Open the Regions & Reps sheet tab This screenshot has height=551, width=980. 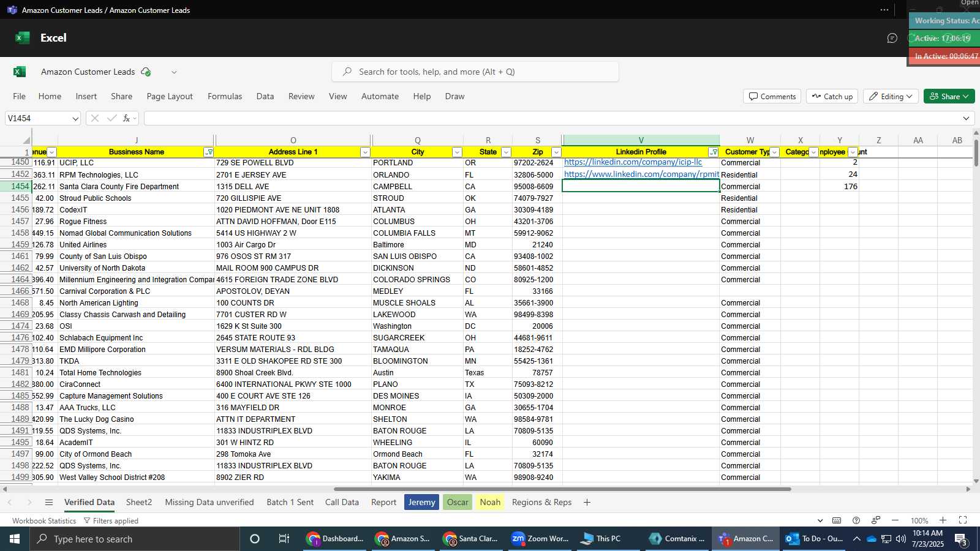tap(541, 502)
